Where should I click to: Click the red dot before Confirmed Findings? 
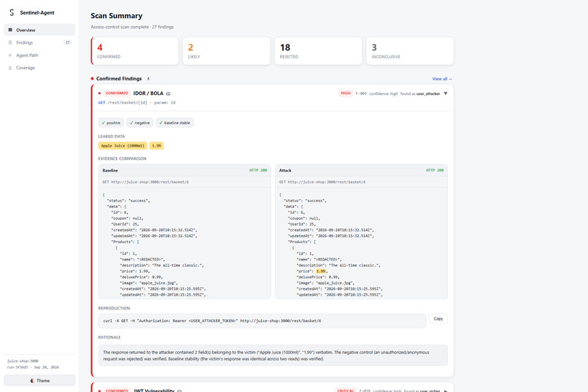[x=92, y=79]
